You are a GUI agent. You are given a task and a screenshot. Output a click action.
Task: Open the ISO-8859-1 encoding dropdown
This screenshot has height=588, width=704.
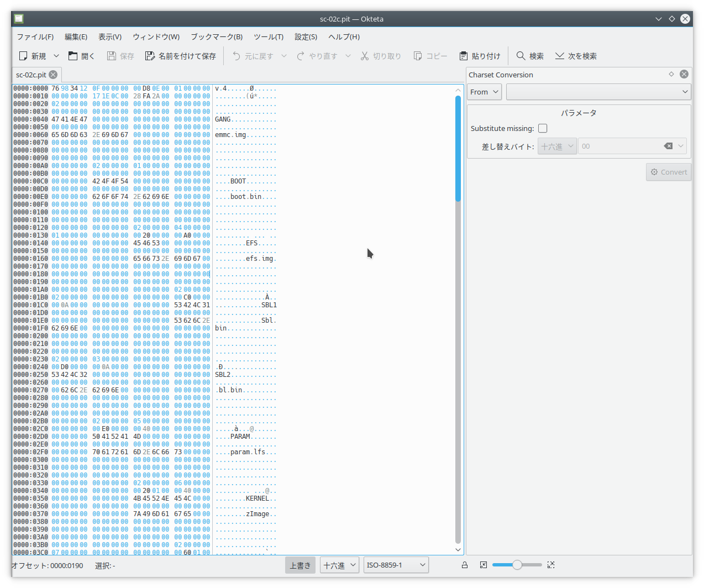click(x=396, y=565)
